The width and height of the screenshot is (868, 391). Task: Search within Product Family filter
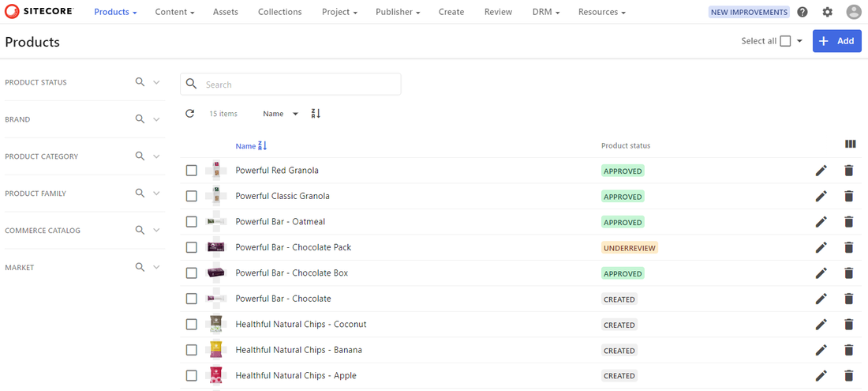tap(140, 194)
